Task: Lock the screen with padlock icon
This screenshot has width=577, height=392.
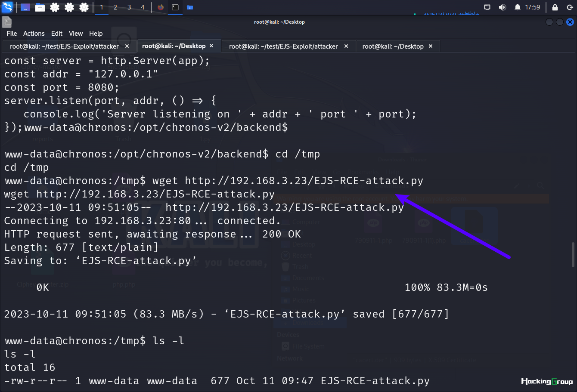Action: (x=555, y=7)
